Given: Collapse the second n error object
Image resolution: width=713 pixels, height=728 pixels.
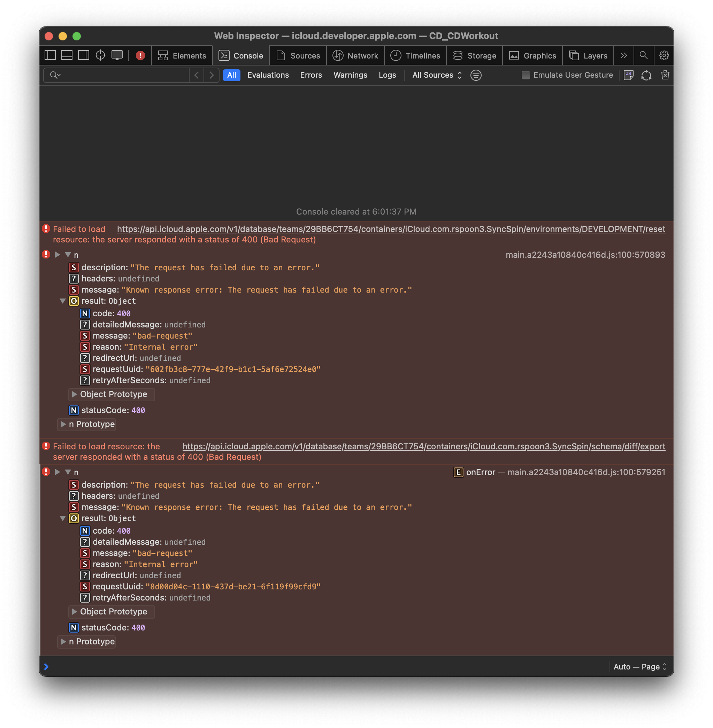Looking at the screenshot, I should click(x=68, y=472).
